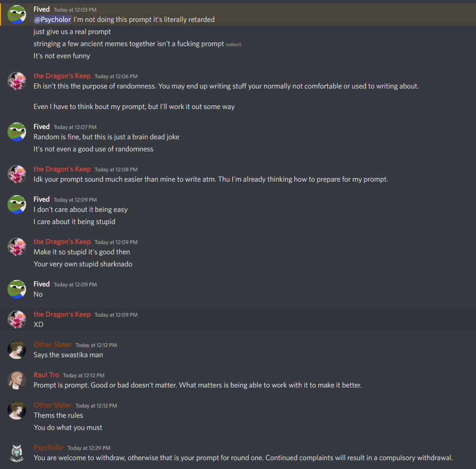Viewport: 476px width, 469px height.
Task: Click the Dragon's Keep username above "Make it so stupid"
Action: click(62, 242)
